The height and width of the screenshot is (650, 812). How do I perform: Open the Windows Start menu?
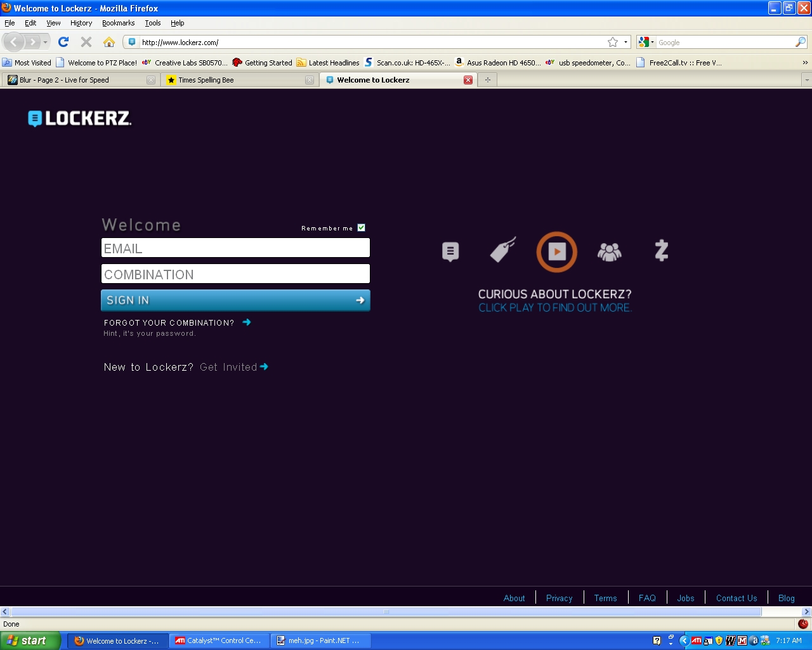pyautogui.click(x=30, y=640)
